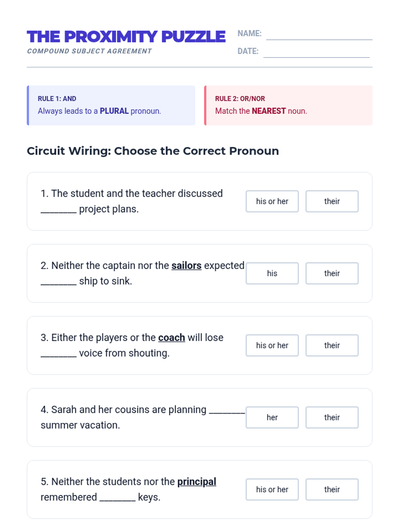Click The Proximity Puzzle title
Viewport: 399px width, 532px height.
pos(126,37)
